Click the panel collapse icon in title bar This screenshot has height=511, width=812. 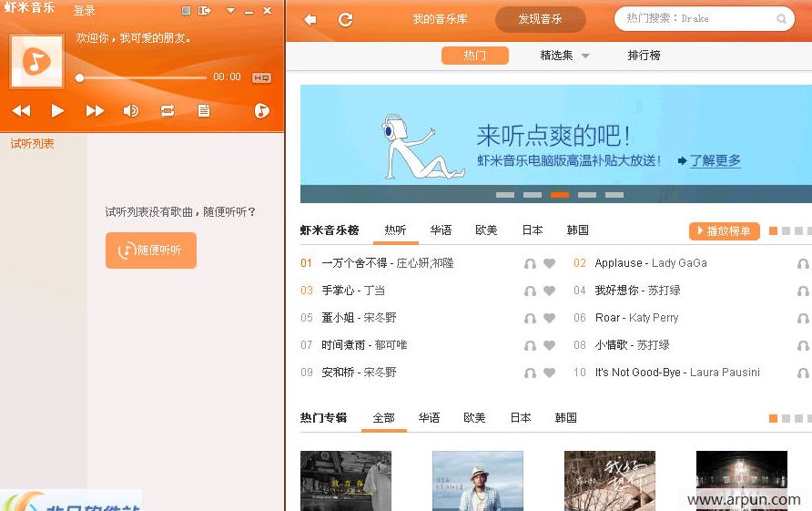(205, 10)
